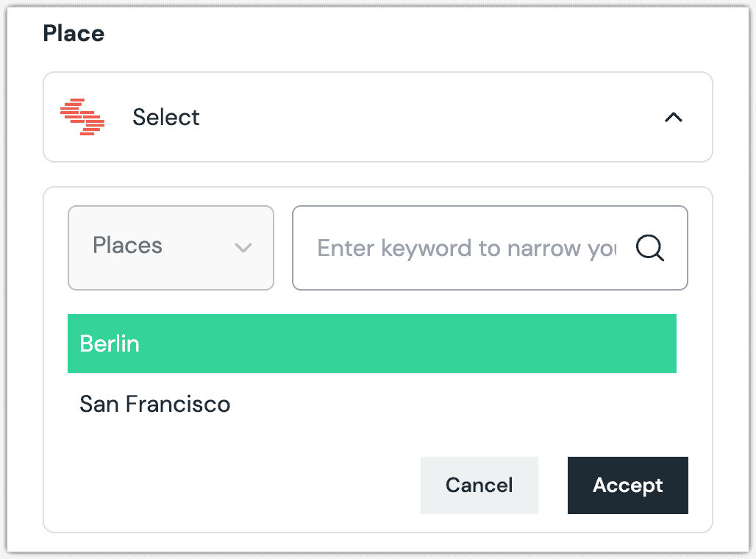The height and width of the screenshot is (559, 756).
Task: Click the Places filter box
Action: (171, 247)
